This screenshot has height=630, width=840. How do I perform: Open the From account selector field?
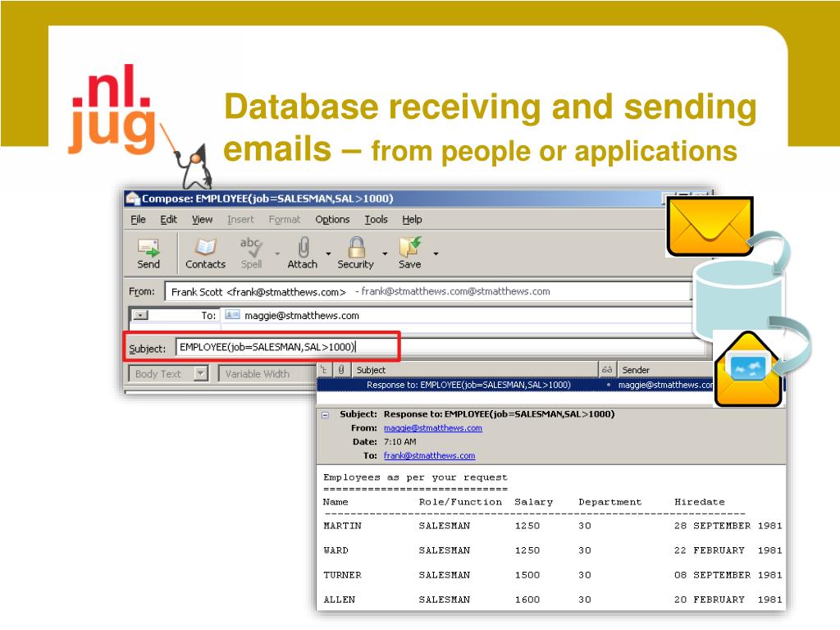click(x=427, y=292)
